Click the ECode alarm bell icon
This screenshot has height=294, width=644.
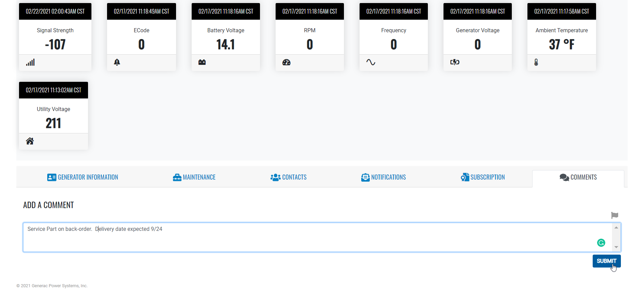117,62
